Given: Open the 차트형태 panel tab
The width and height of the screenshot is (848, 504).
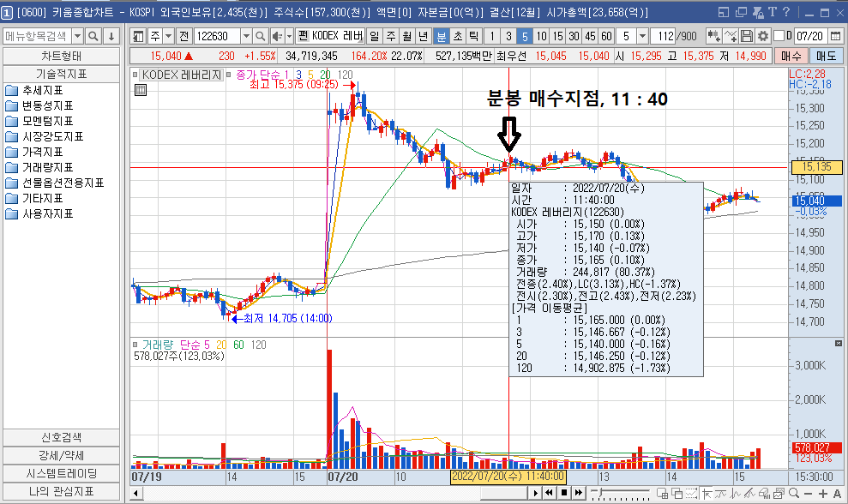Looking at the screenshot, I should tap(61, 57).
